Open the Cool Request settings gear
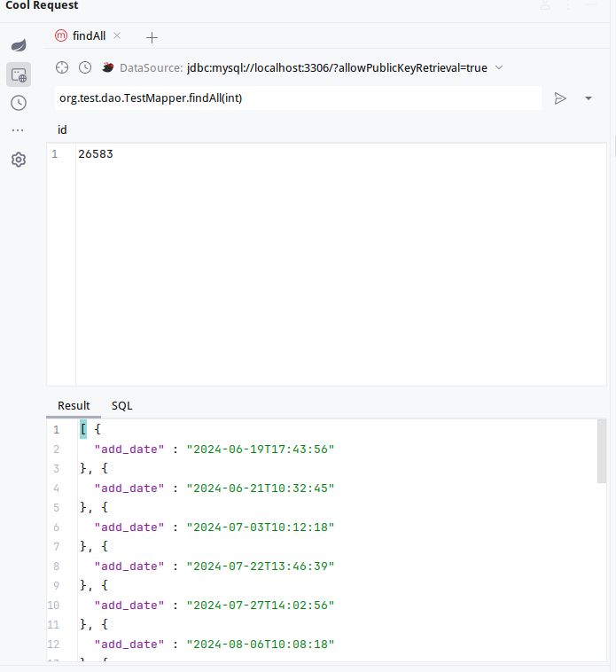616x672 pixels. point(18,160)
